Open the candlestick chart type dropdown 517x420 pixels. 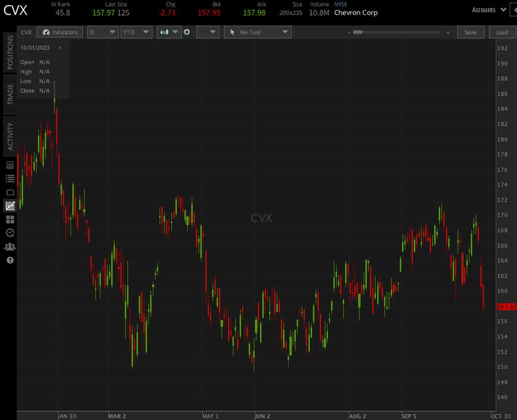pyautogui.click(x=169, y=32)
